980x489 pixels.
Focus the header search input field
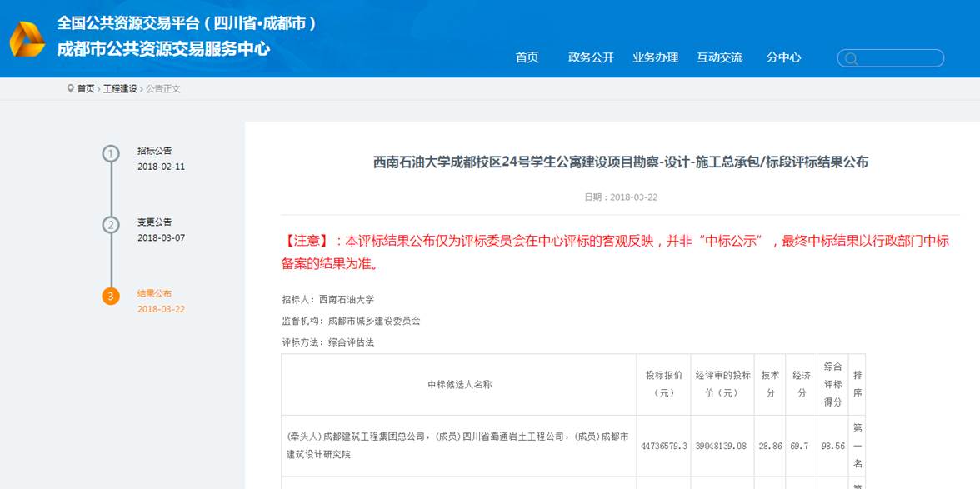pyautogui.click(x=891, y=58)
